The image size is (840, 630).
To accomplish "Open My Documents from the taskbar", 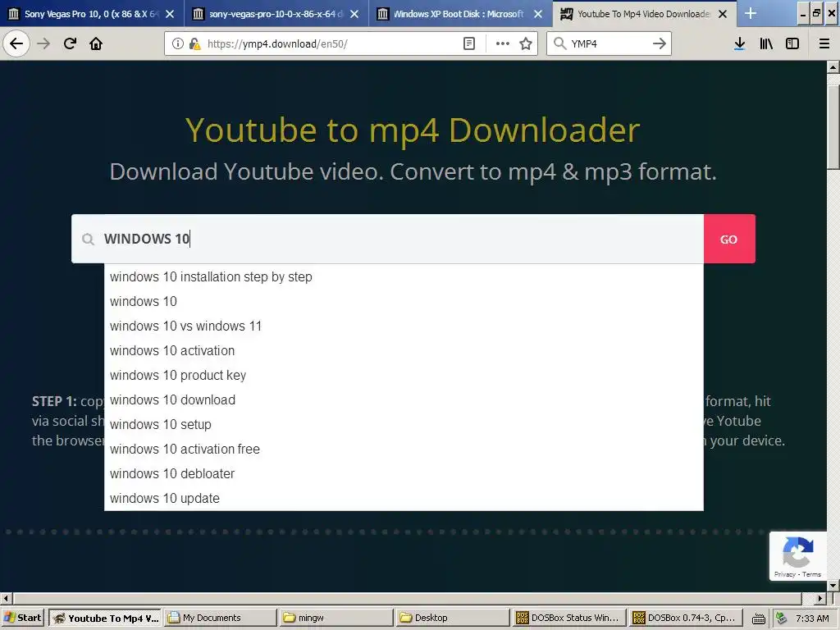I will tap(221, 618).
